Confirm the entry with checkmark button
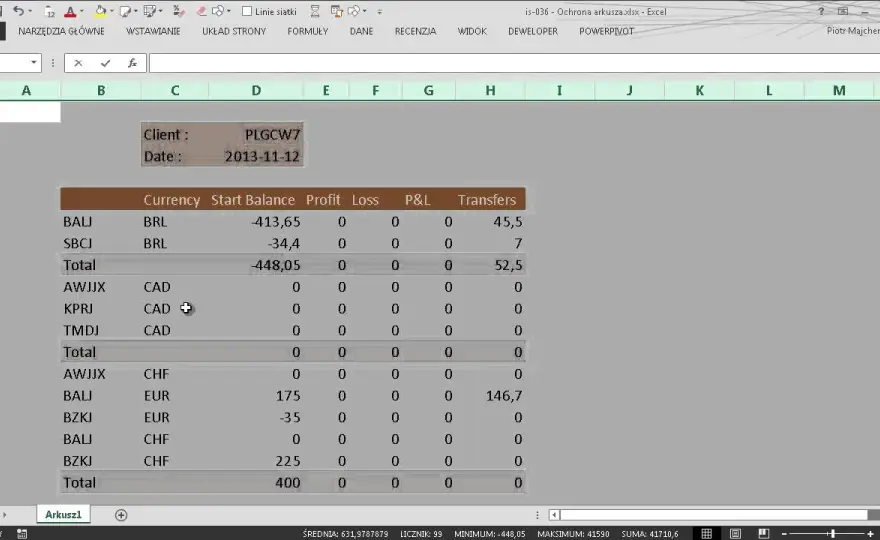880x540 pixels. point(105,63)
